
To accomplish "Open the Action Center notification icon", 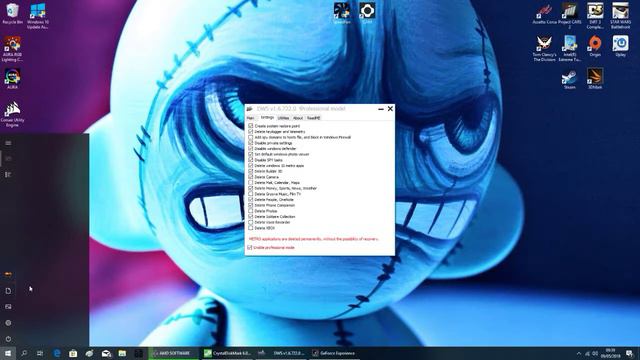I will pyautogui.click(x=629, y=353).
